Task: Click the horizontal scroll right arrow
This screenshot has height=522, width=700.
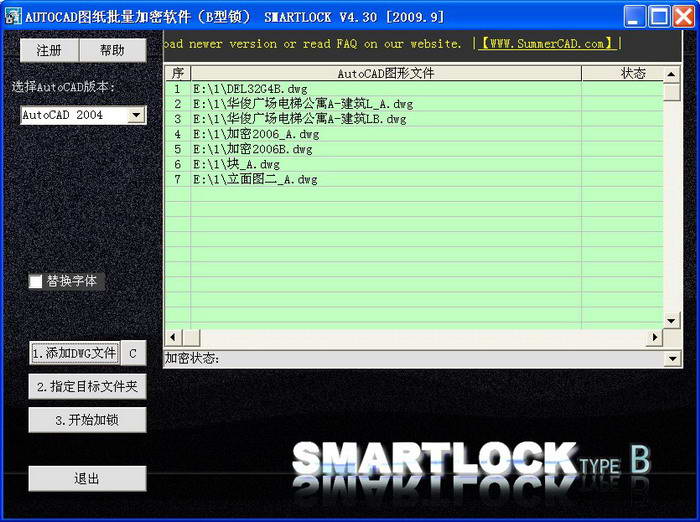Action: click(654, 337)
